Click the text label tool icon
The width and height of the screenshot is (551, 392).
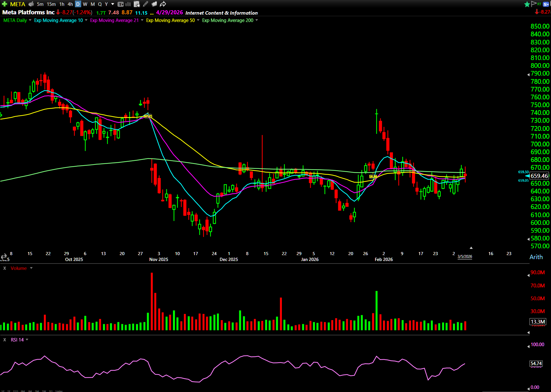tap(120, 4)
